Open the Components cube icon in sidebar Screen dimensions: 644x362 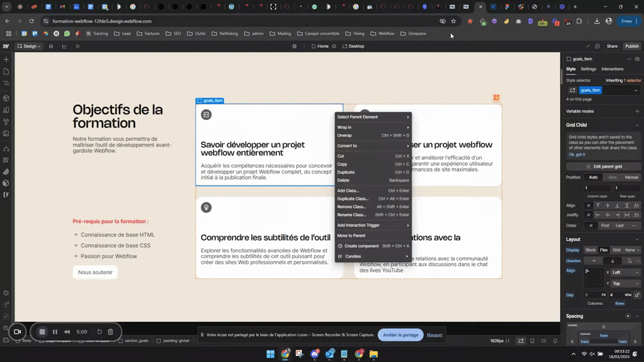click(x=6, y=98)
